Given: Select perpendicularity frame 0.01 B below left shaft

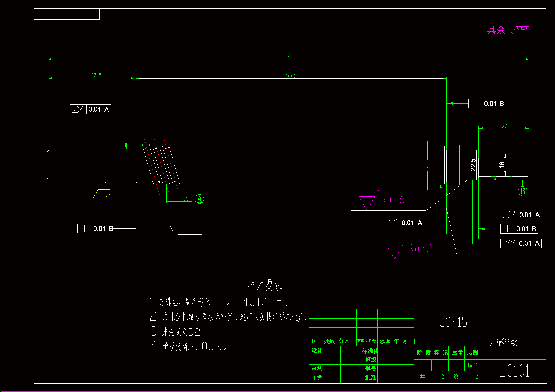Looking at the screenshot, I should [96, 228].
